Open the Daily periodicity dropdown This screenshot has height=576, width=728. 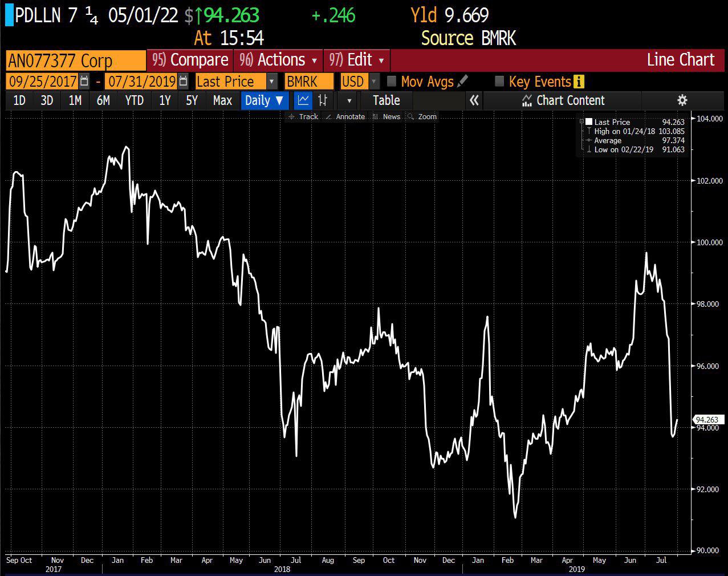[x=264, y=100]
